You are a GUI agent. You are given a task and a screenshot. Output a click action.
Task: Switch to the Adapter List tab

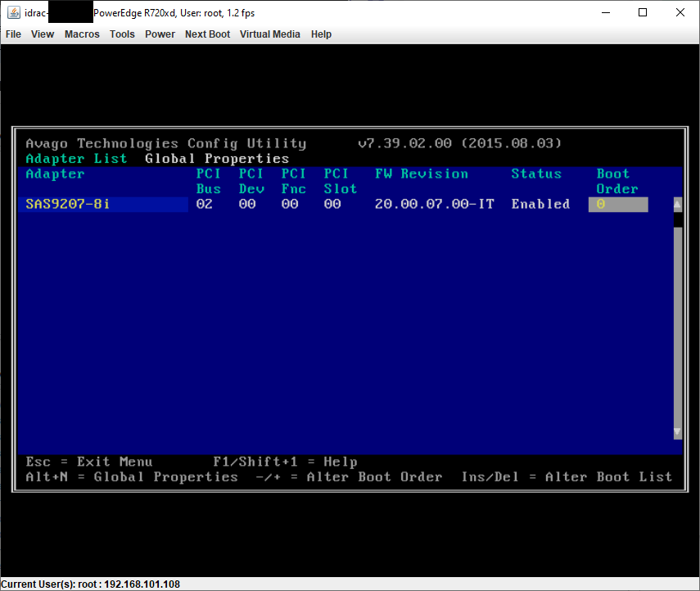click(76, 159)
